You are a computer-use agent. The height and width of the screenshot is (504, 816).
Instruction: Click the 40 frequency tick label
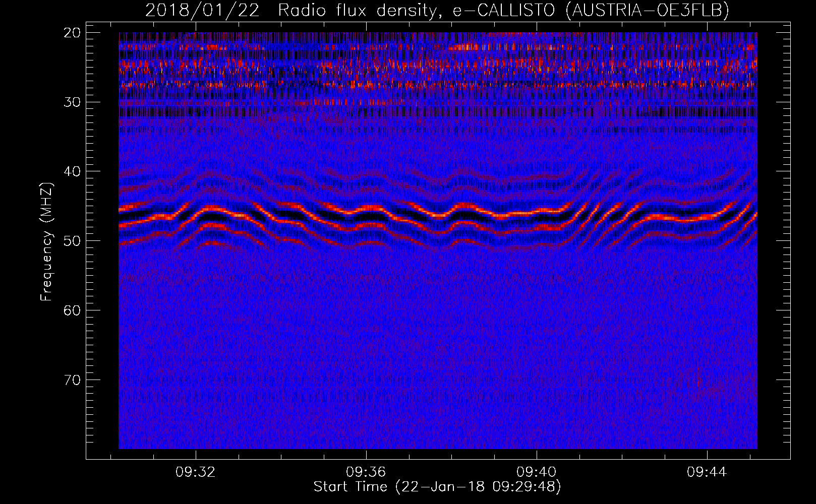click(x=73, y=171)
